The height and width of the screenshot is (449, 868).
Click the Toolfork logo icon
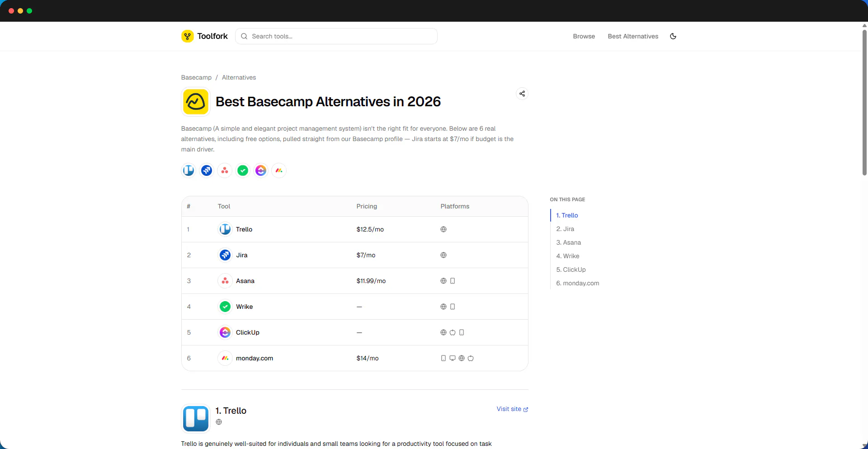pyautogui.click(x=187, y=36)
